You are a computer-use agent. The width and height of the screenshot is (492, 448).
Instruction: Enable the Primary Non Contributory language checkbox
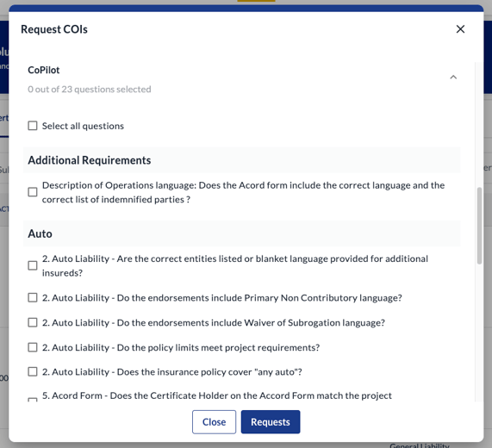pos(33,297)
